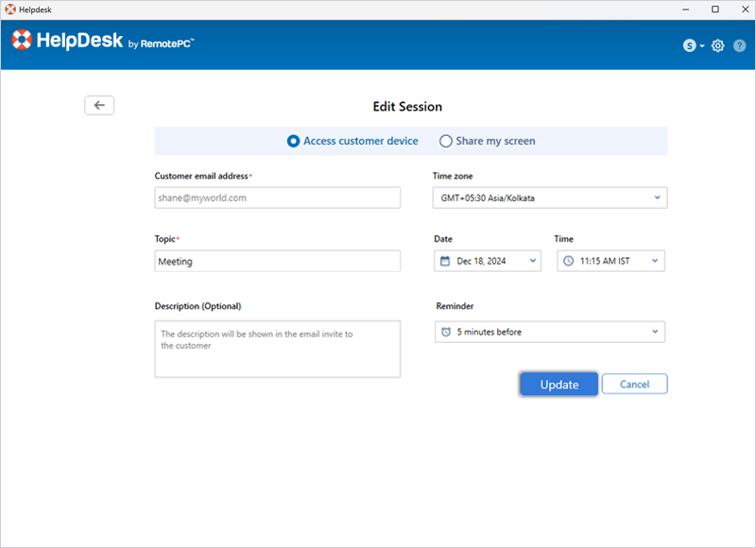Focus the Description text area

pos(277,349)
